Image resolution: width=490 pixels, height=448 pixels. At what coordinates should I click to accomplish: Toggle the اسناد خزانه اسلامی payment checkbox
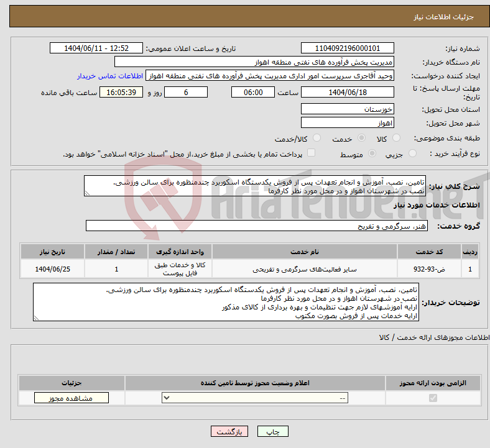pos(311,153)
